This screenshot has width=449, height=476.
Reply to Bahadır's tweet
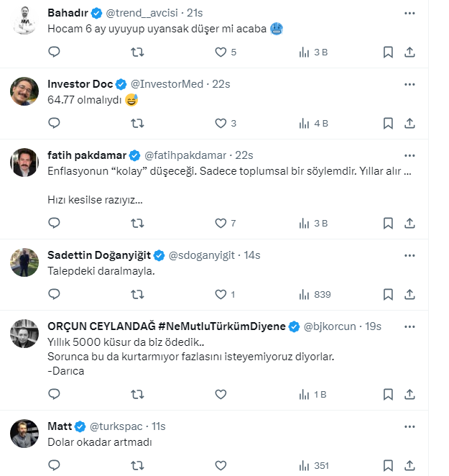pos(54,52)
